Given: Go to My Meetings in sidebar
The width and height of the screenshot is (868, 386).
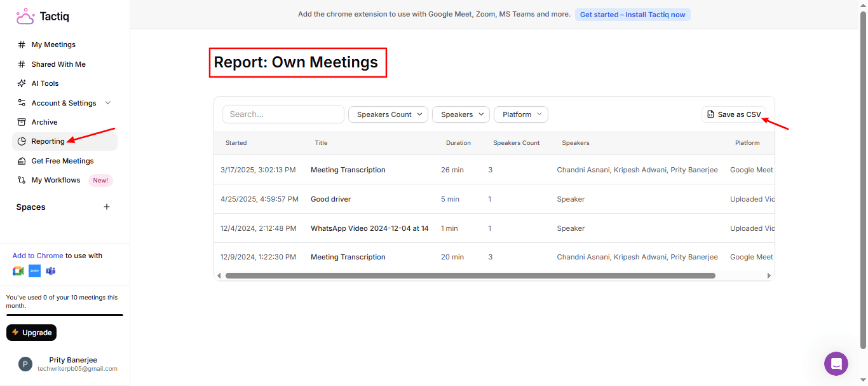Looking at the screenshot, I should pyautogui.click(x=53, y=45).
